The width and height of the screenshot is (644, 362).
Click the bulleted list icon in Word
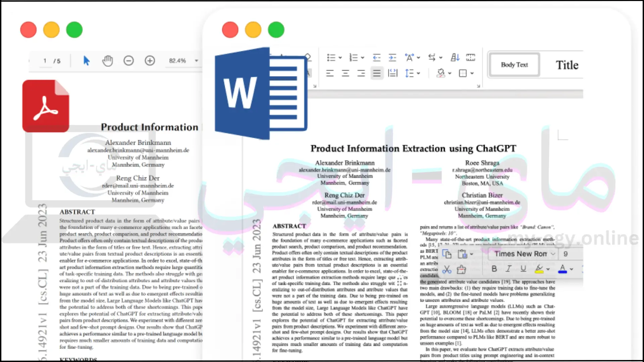[331, 58]
